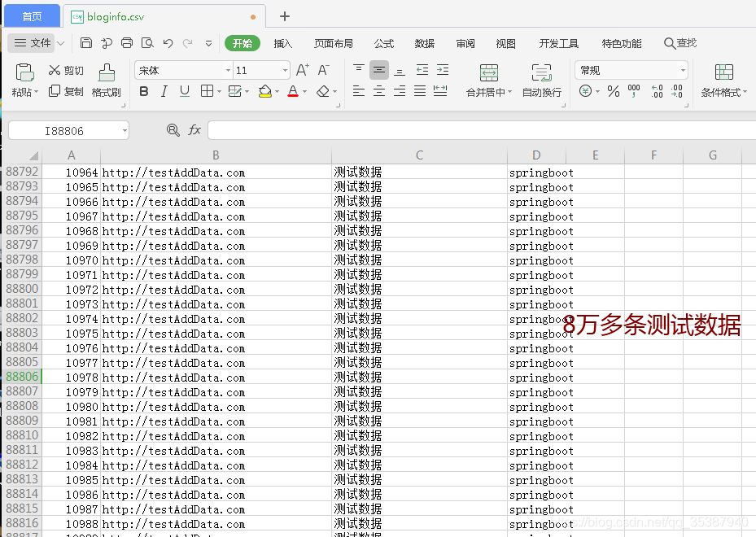Click decrease indent icon
756x537 pixels.
click(x=422, y=70)
